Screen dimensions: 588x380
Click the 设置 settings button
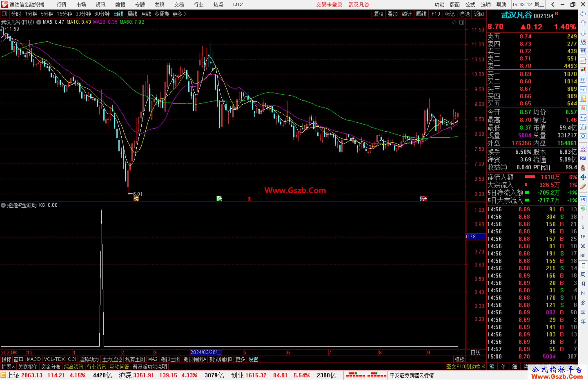[253, 359]
